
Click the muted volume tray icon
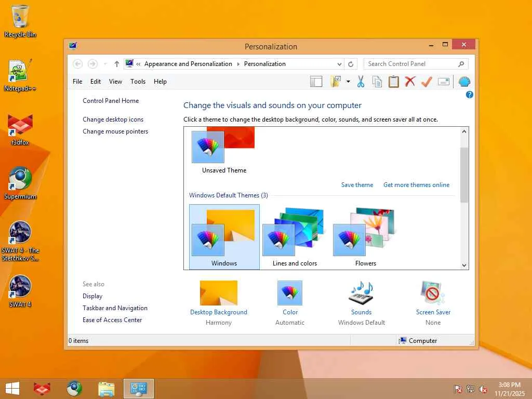(x=483, y=390)
